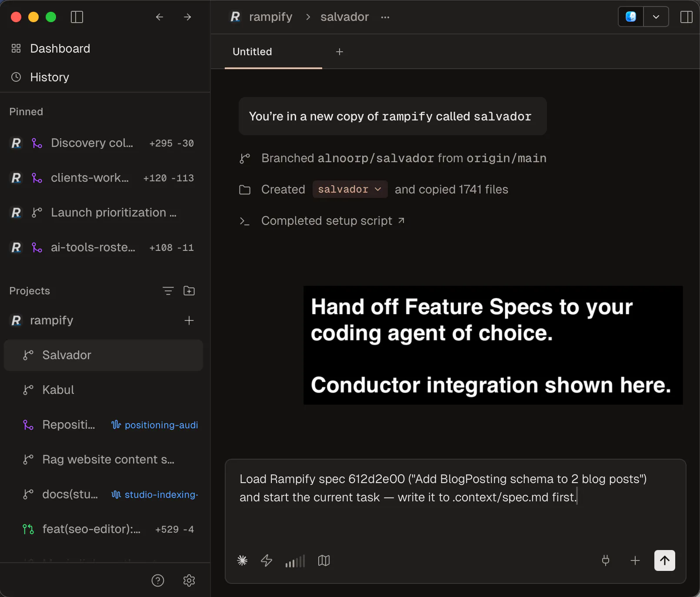Open pinned Launch prioritization workspace

click(x=103, y=213)
